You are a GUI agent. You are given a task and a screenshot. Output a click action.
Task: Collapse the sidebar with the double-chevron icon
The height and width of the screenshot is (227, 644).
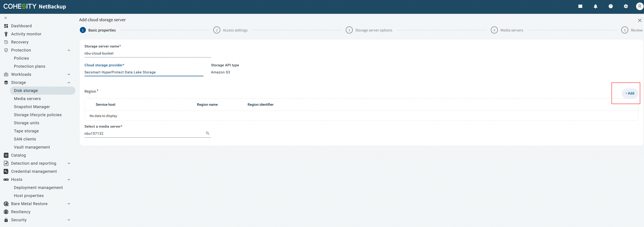point(6,18)
